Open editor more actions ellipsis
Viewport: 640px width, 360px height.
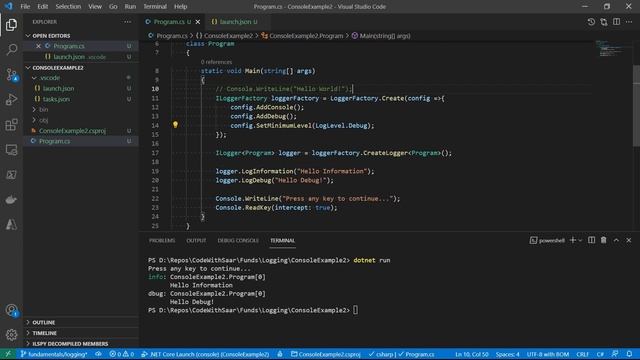point(629,22)
